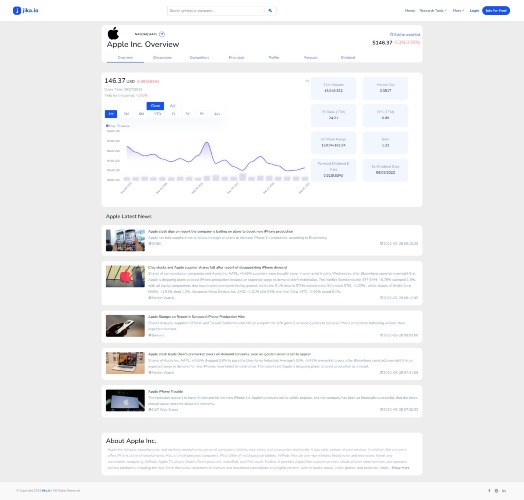Open iPhones-in-hands news thumbnail
This screenshot has height=500, width=524.
click(x=125, y=240)
